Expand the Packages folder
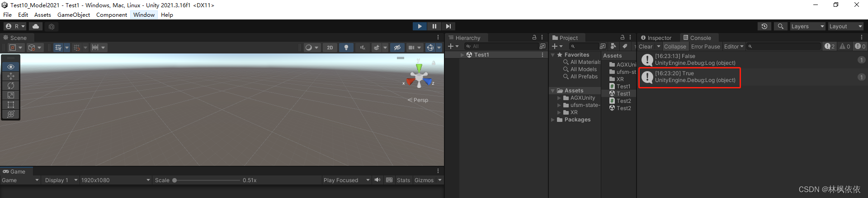The width and height of the screenshot is (868, 198). [553, 120]
